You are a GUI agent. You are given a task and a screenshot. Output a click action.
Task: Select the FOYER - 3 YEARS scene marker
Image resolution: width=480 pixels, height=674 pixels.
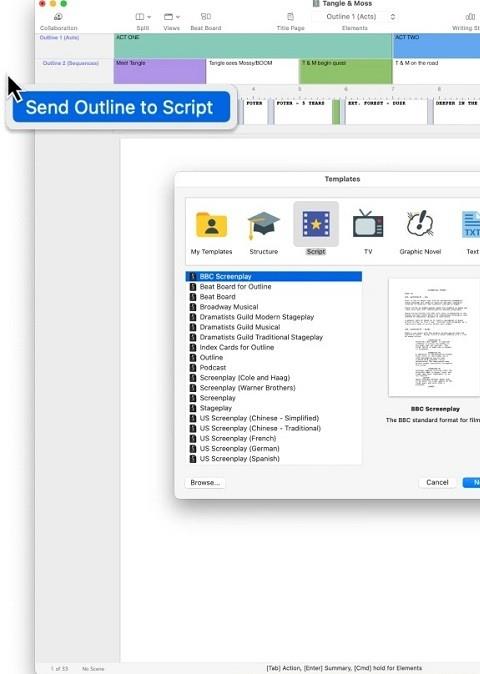[303, 111]
